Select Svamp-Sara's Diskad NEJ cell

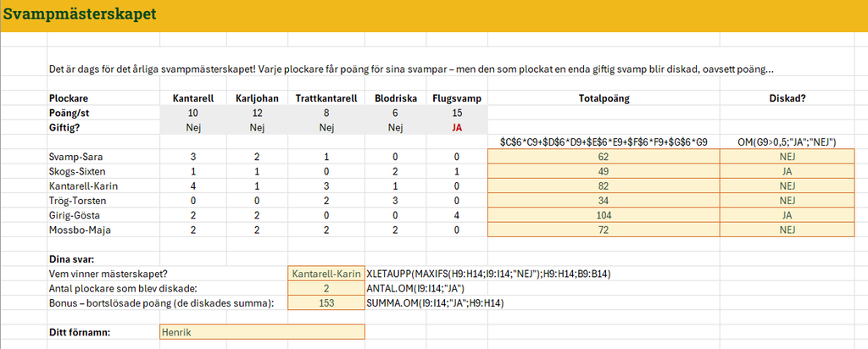point(787,157)
